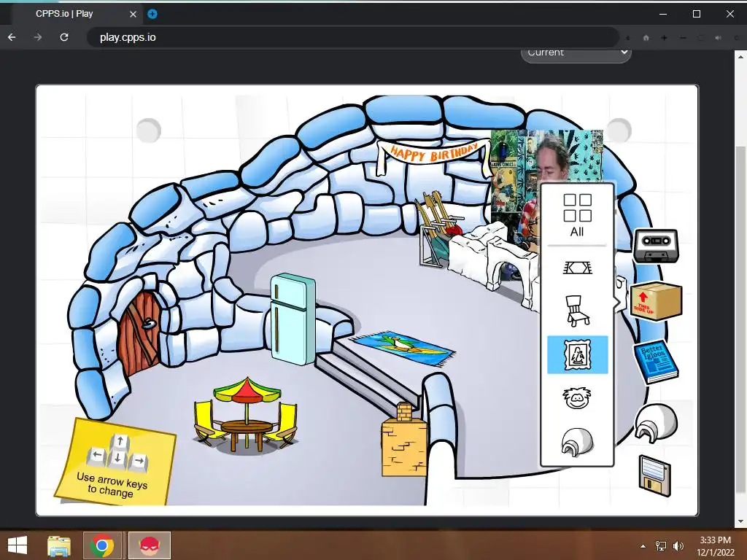Open the cardboard box furniture storage
This screenshot has height=560, width=747.
click(x=656, y=301)
